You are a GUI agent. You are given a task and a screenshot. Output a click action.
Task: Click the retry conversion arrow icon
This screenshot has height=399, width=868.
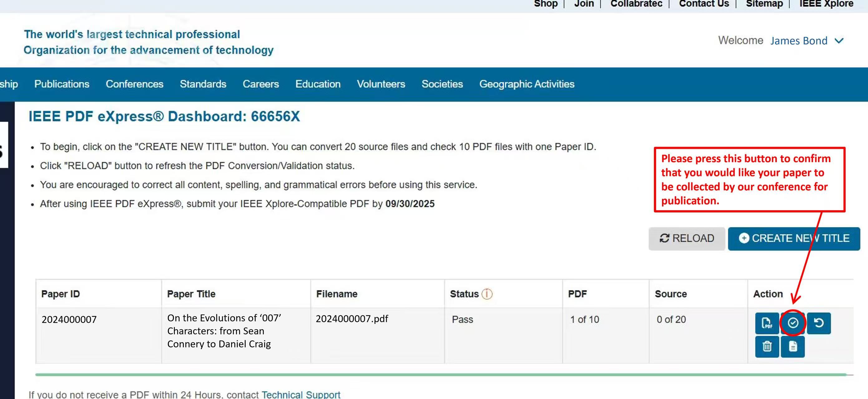[819, 324]
